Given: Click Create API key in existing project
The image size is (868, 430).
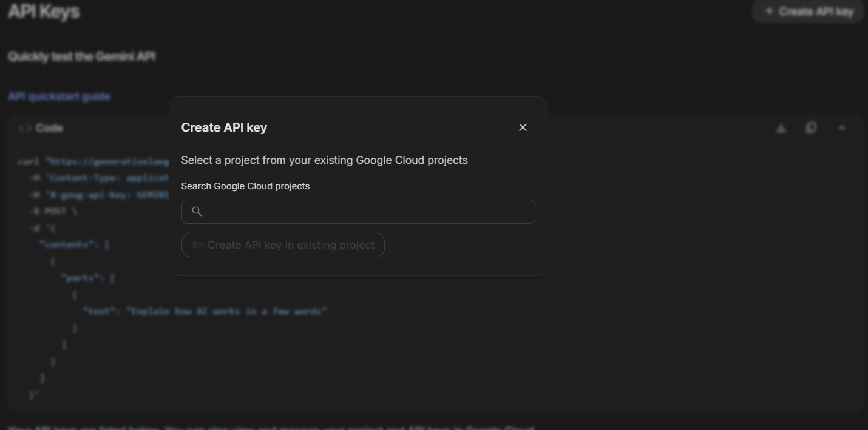Looking at the screenshot, I should pyautogui.click(x=283, y=245).
